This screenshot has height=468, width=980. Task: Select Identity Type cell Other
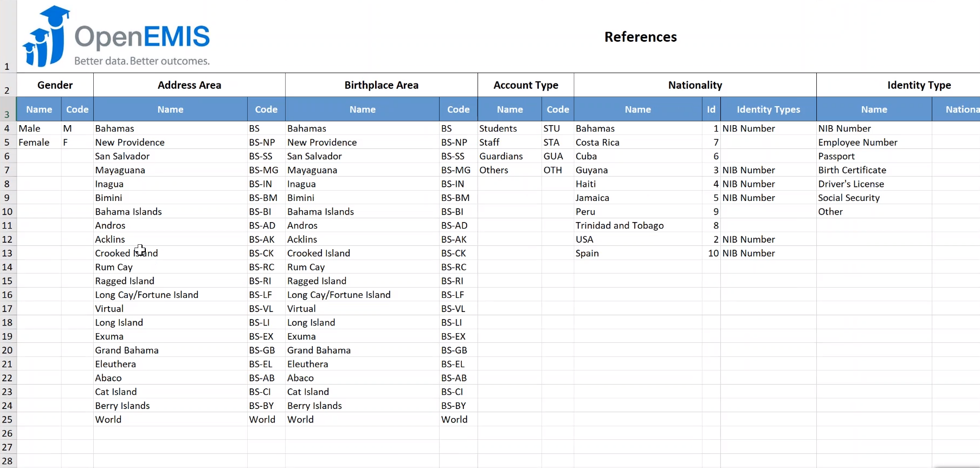(874, 212)
